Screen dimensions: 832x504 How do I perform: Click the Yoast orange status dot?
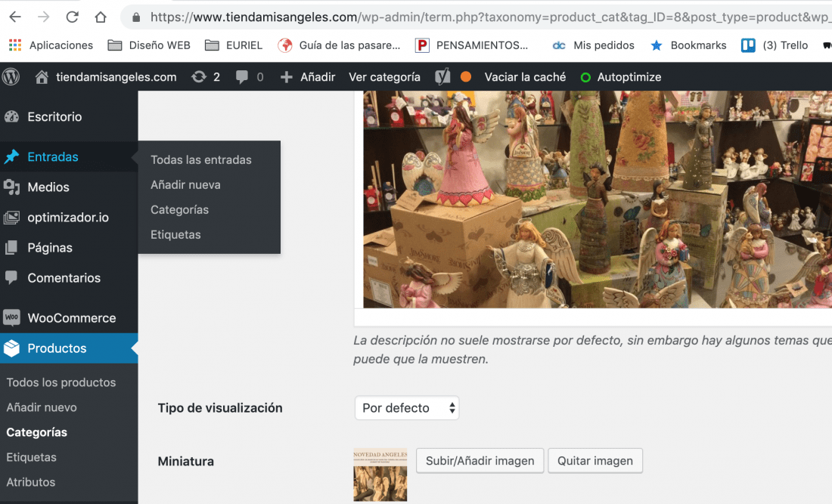coord(465,77)
